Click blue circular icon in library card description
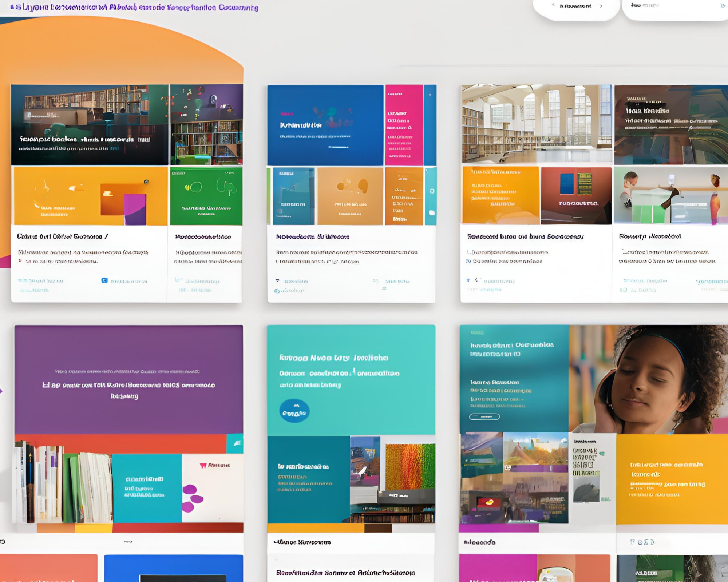This screenshot has height=582, width=728. [469, 261]
